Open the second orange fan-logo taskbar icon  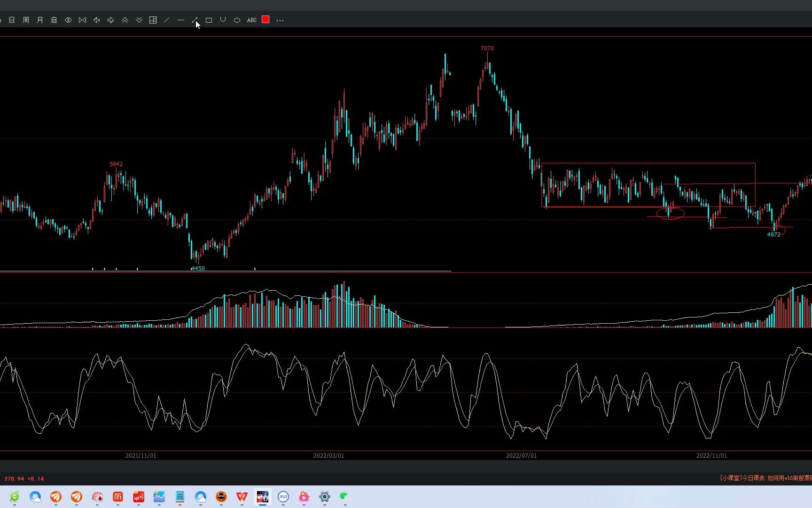(77, 497)
